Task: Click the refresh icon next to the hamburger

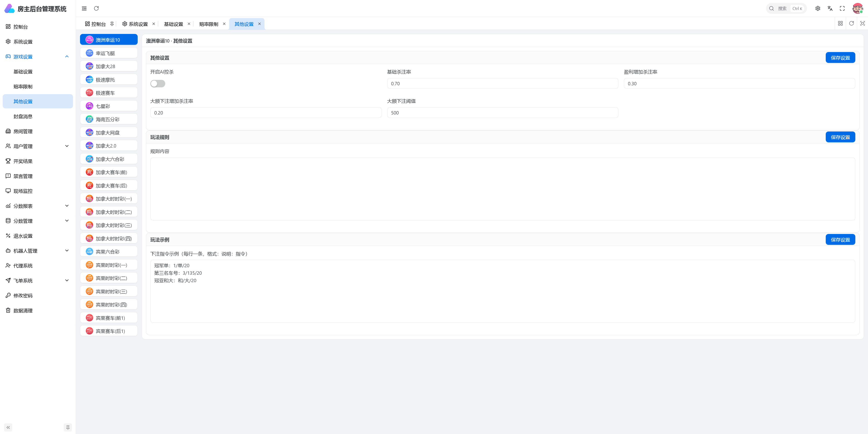Action: tap(96, 8)
